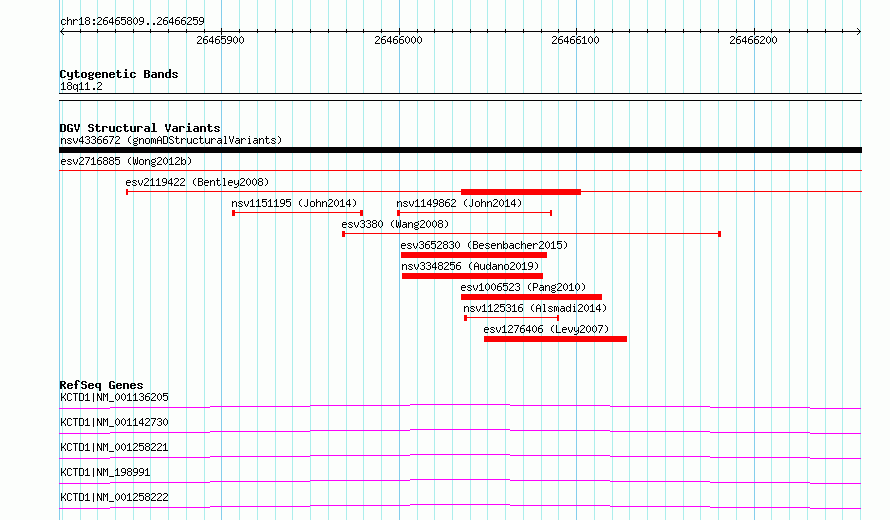Image resolution: width=890 pixels, height=520 pixels.
Task: Open the Cytogenetic Bands track title
Action: [119, 74]
